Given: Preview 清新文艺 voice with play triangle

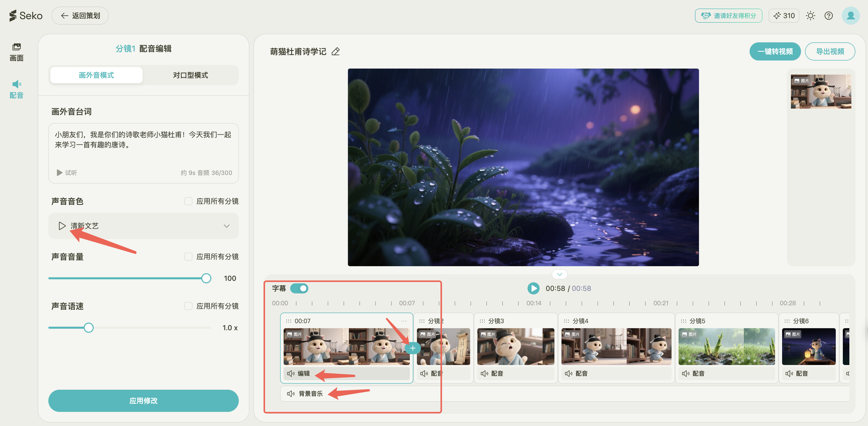Looking at the screenshot, I should [x=62, y=226].
